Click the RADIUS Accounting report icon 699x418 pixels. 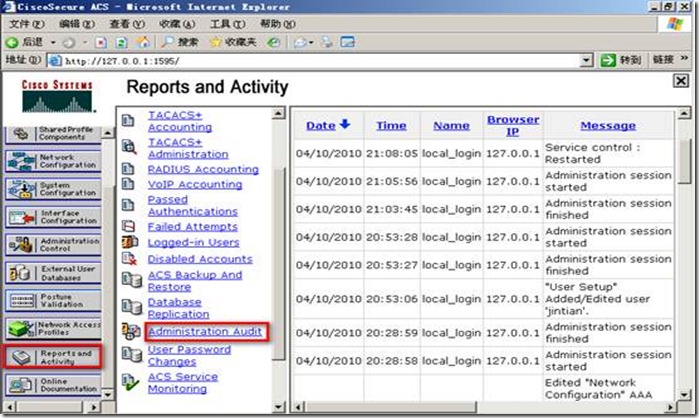click(x=128, y=169)
